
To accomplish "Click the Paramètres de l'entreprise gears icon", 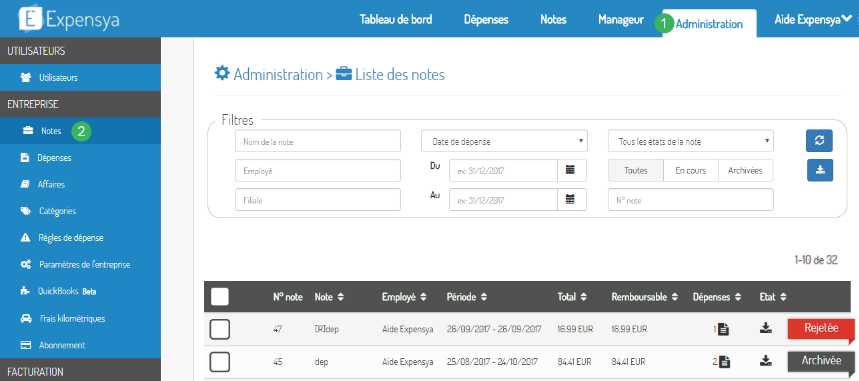I will tap(25, 265).
